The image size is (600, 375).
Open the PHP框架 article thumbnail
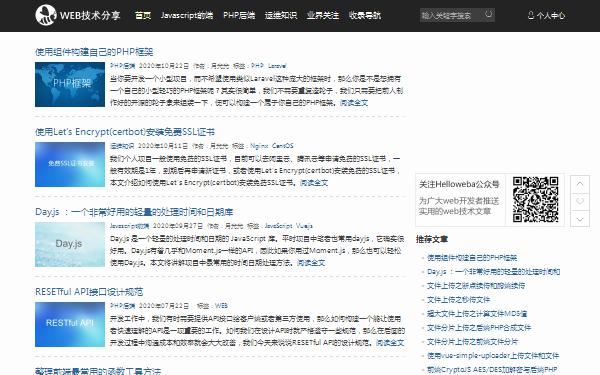(x=70, y=84)
